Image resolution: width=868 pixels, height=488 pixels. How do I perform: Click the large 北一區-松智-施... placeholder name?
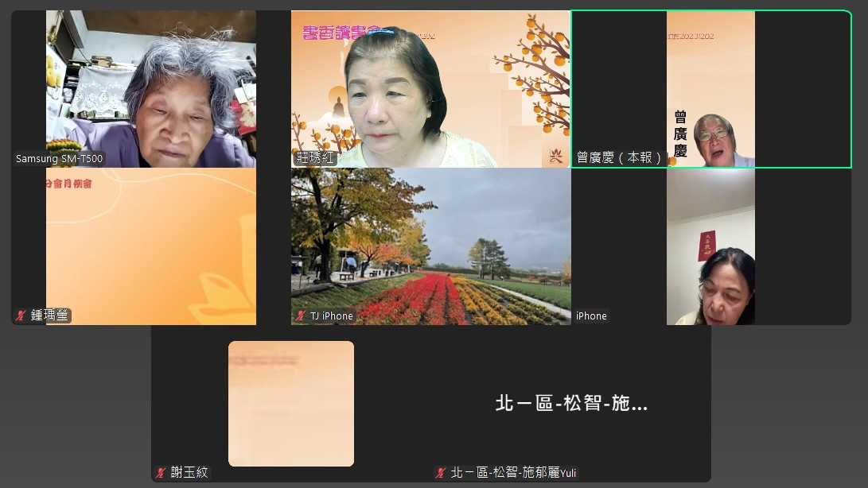[571, 404]
